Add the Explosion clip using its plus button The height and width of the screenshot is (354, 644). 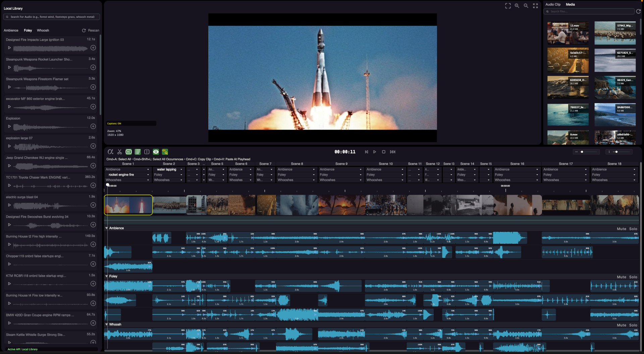(93, 126)
